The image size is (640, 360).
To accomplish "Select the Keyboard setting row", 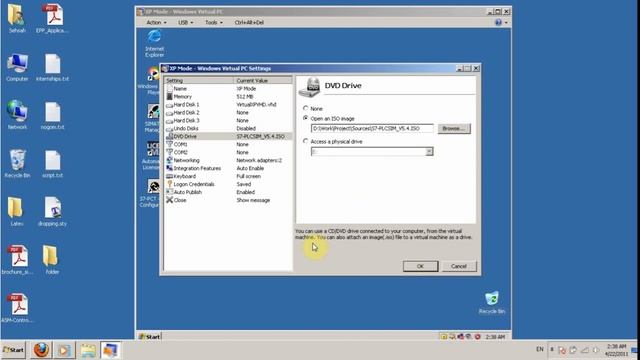I will [x=228, y=176].
